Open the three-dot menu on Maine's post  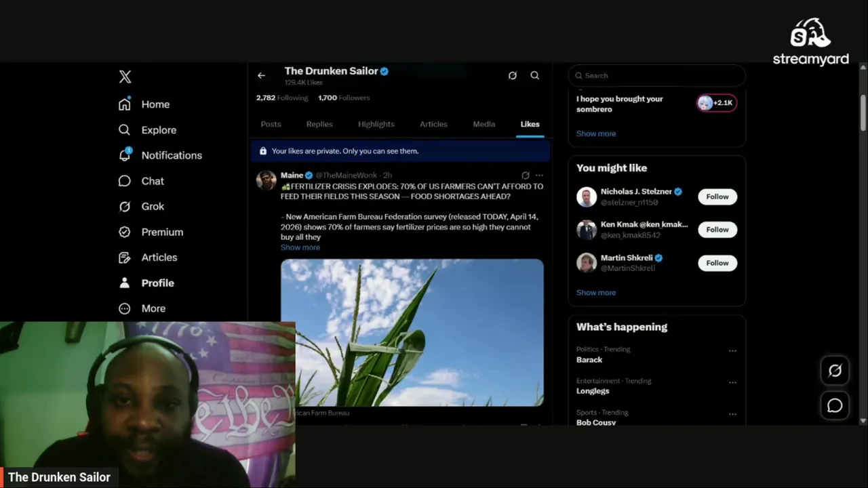pyautogui.click(x=539, y=175)
